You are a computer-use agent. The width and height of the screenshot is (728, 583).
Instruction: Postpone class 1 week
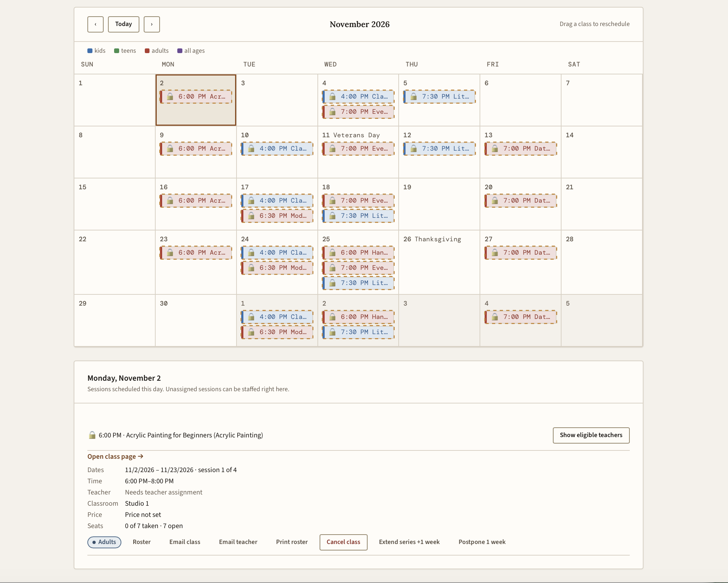point(482,542)
